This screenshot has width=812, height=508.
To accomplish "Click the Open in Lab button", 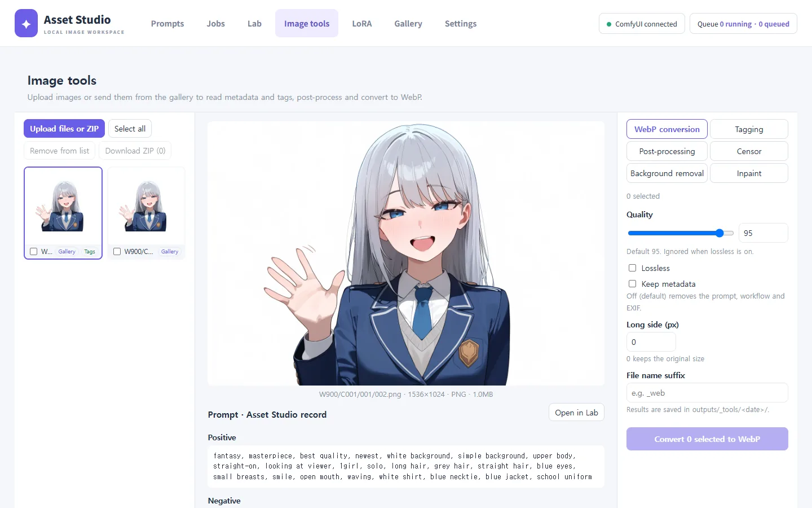I will coord(576,413).
